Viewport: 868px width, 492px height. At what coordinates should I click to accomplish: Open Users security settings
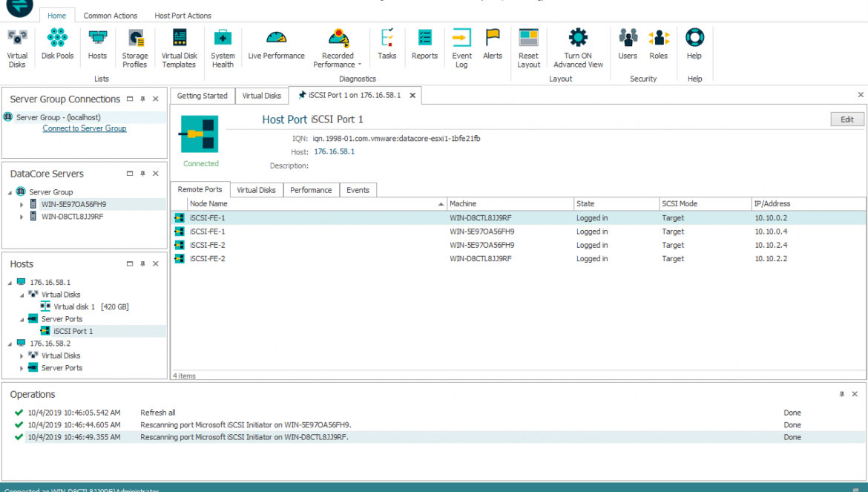[628, 45]
